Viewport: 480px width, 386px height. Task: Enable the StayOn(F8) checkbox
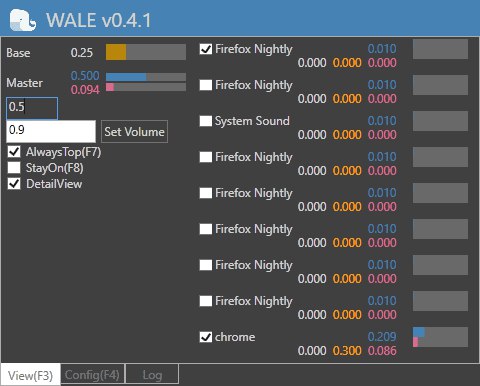tap(14, 168)
